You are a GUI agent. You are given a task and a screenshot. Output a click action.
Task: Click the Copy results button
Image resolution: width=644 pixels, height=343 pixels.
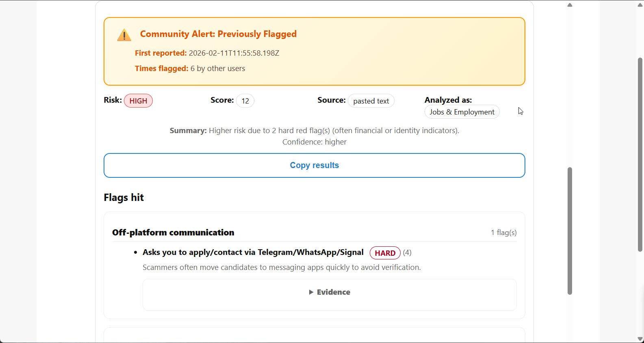click(314, 165)
